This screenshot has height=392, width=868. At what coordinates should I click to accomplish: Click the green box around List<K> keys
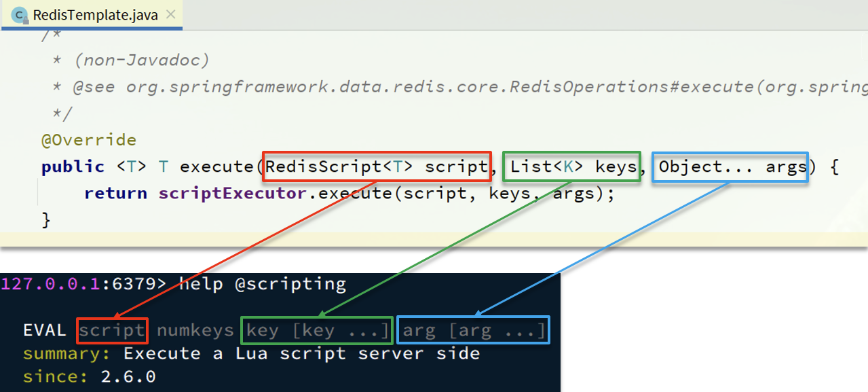[x=572, y=167]
